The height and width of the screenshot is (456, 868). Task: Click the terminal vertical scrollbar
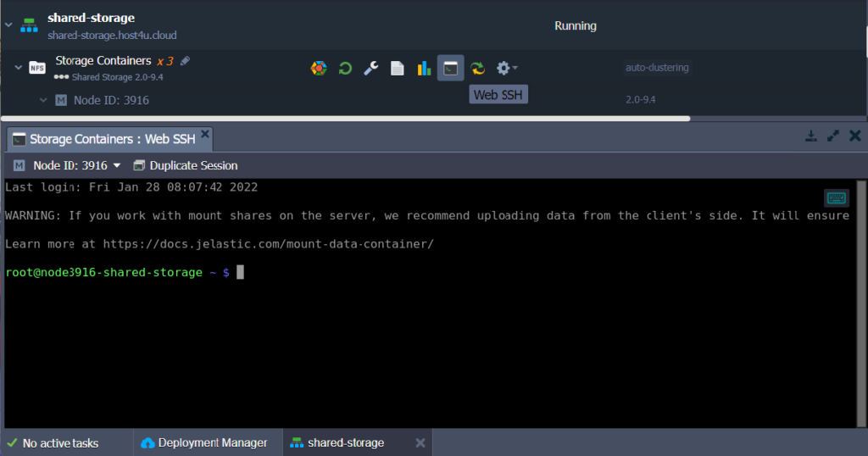[x=861, y=303]
